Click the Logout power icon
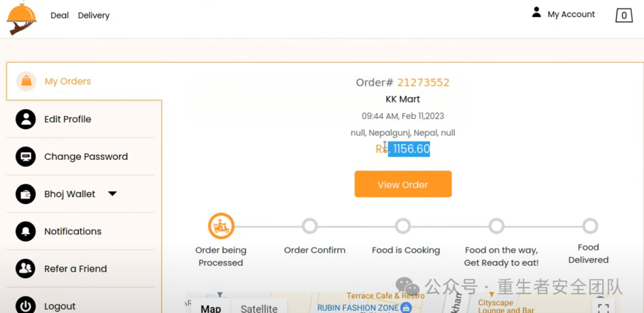The width and height of the screenshot is (644, 313). tap(26, 306)
